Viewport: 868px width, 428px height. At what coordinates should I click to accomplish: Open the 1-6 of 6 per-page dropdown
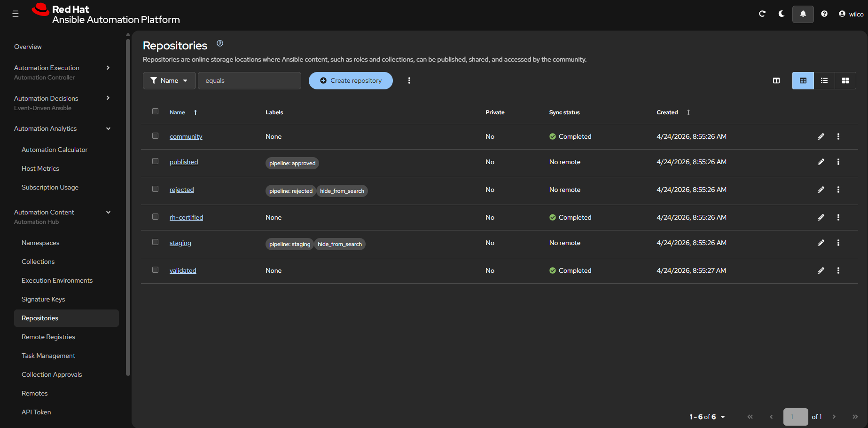(707, 417)
